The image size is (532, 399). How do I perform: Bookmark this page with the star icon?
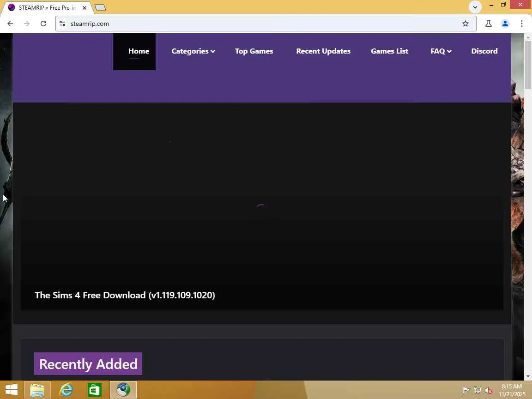[x=465, y=24]
